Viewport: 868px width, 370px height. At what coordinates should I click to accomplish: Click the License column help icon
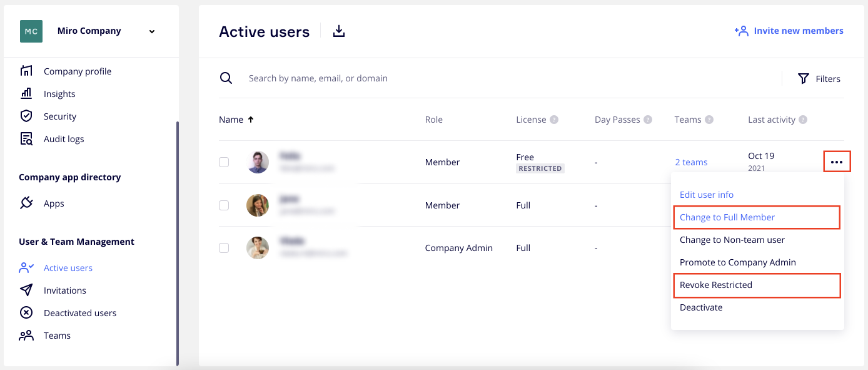[x=554, y=120]
